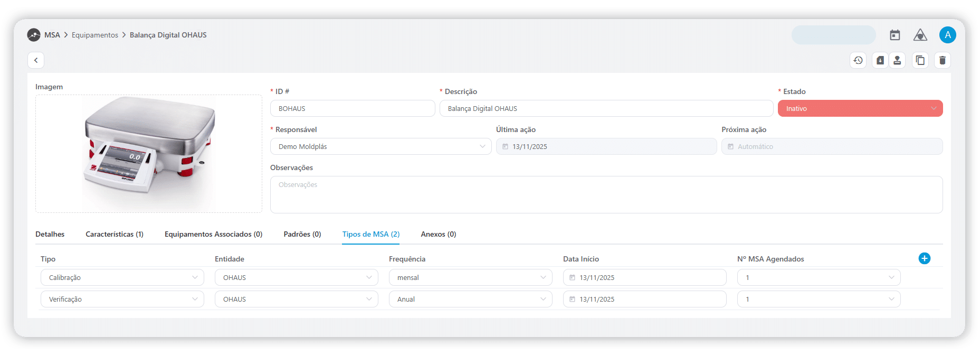Open Tipo dropdown showing Verificação
The image size is (980, 355).
(122, 299)
